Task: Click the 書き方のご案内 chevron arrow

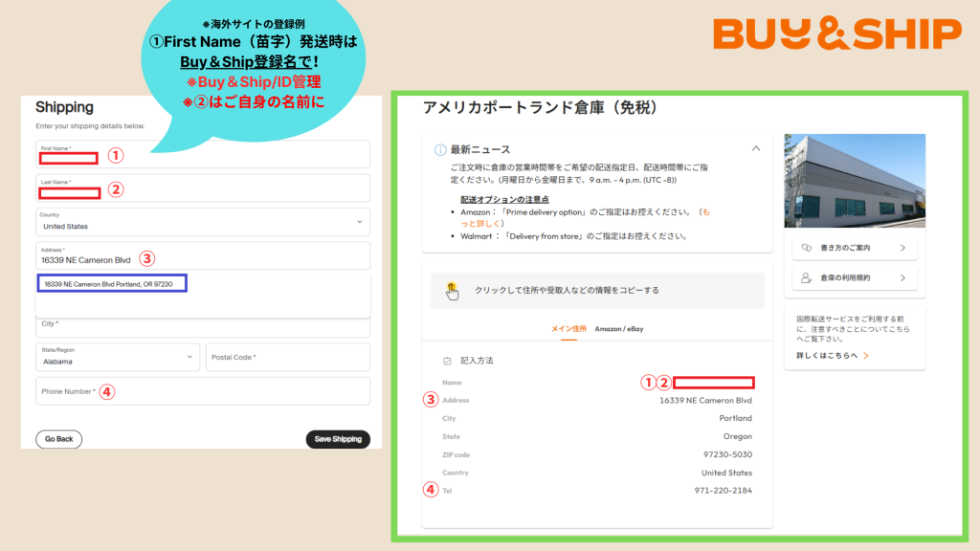Action: pyautogui.click(x=902, y=248)
